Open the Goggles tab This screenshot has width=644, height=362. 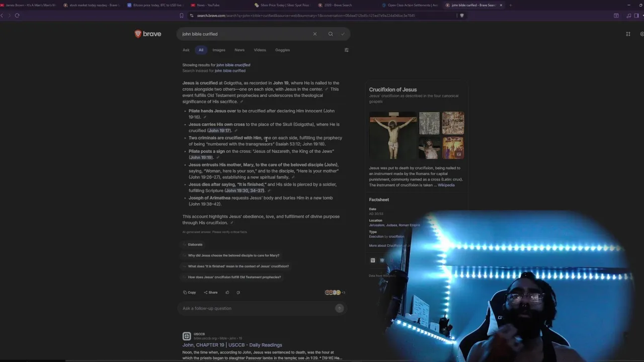click(x=282, y=50)
